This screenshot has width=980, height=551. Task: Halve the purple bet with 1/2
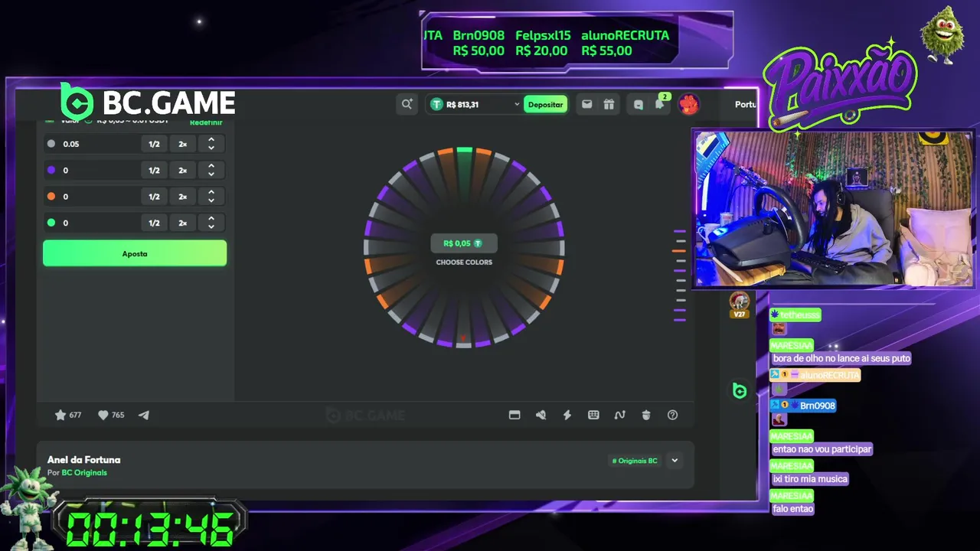[154, 170]
